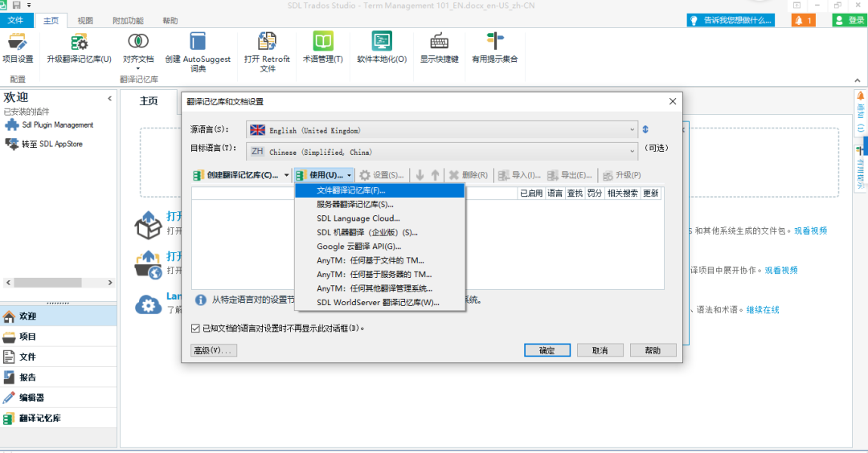Switch to Help (帮助) ribbon tab

170,20
